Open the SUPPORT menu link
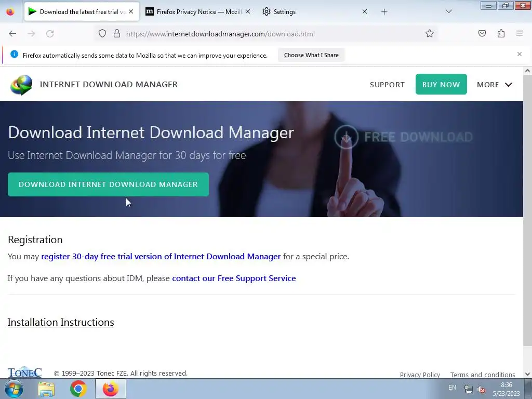This screenshot has width=532, height=399. pyautogui.click(x=387, y=85)
